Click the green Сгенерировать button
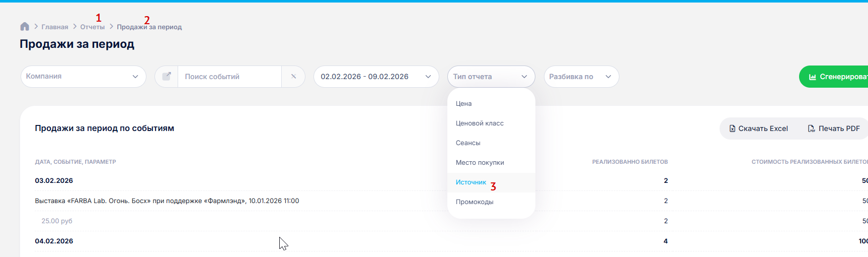The height and width of the screenshot is (257, 868). pyautogui.click(x=834, y=77)
